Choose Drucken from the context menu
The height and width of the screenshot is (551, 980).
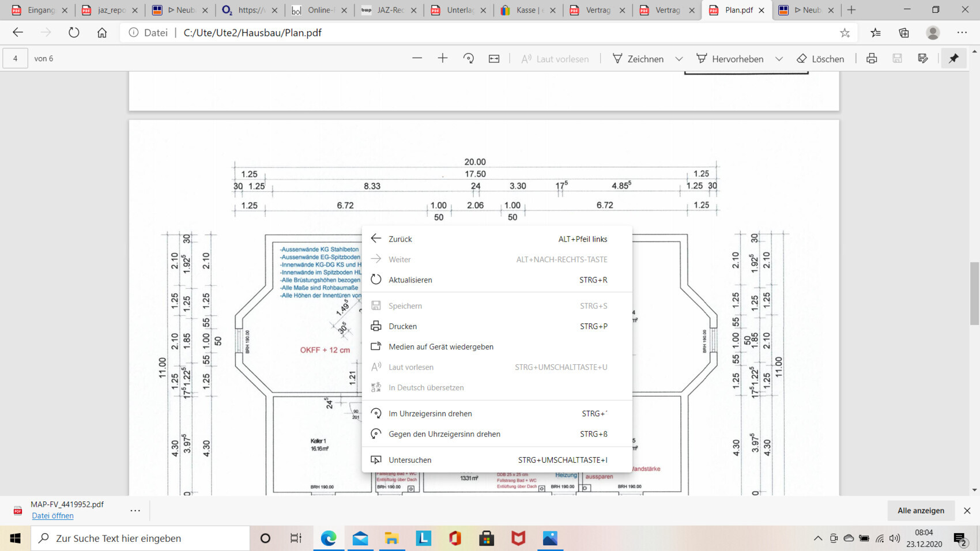click(402, 326)
